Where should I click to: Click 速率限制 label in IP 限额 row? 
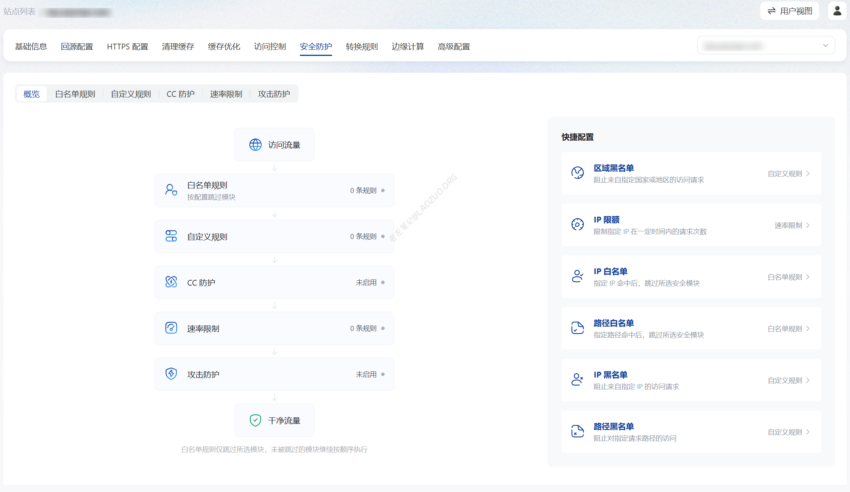pyautogui.click(x=788, y=225)
